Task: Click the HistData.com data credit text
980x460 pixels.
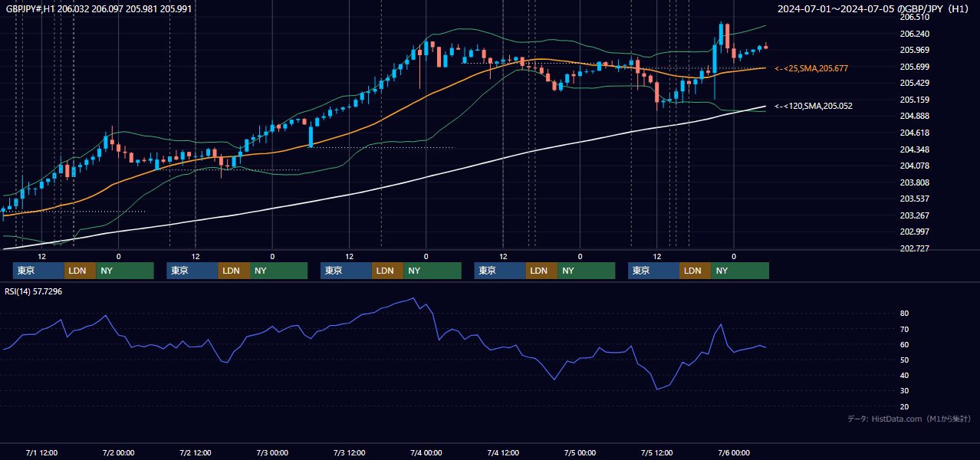Action: point(909,419)
